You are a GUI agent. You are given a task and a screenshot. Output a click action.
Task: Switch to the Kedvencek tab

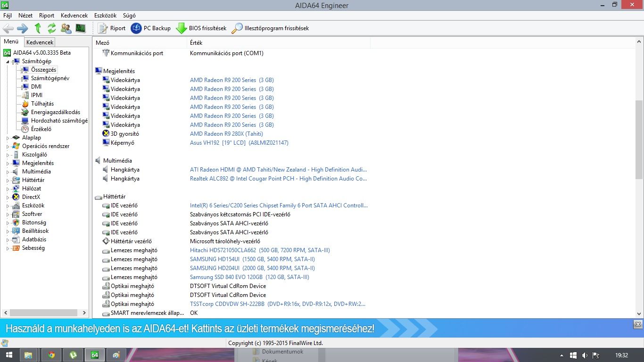(40, 42)
